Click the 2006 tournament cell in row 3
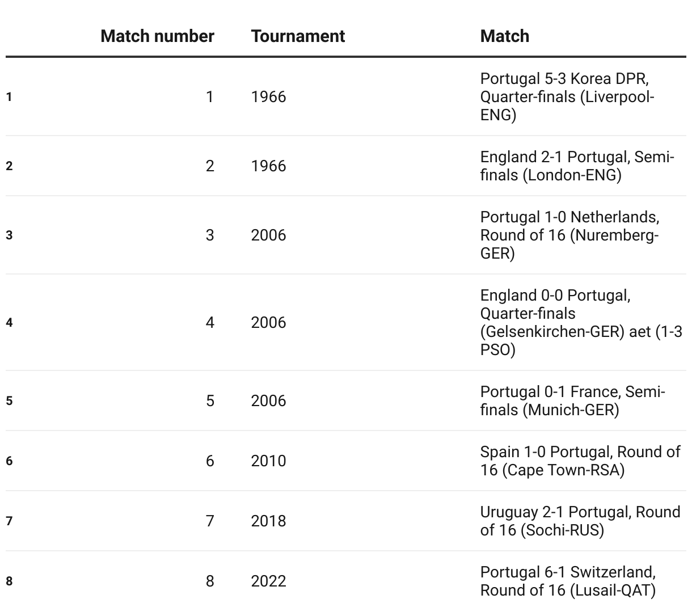Image resolution: width=692 pixels, height=616 pixels. pos(268,235)
